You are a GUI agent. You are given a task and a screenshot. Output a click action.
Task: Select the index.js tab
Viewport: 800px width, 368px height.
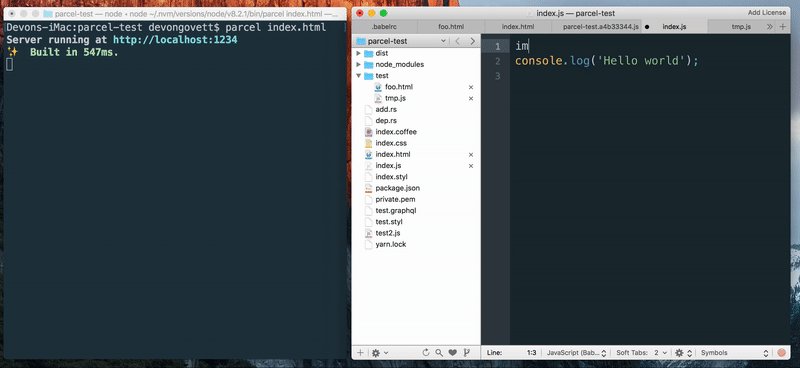[x=674, y=27]
